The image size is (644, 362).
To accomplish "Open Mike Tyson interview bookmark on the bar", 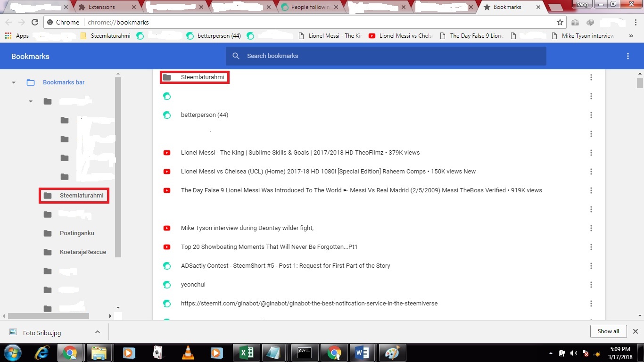I will [583, 36].
